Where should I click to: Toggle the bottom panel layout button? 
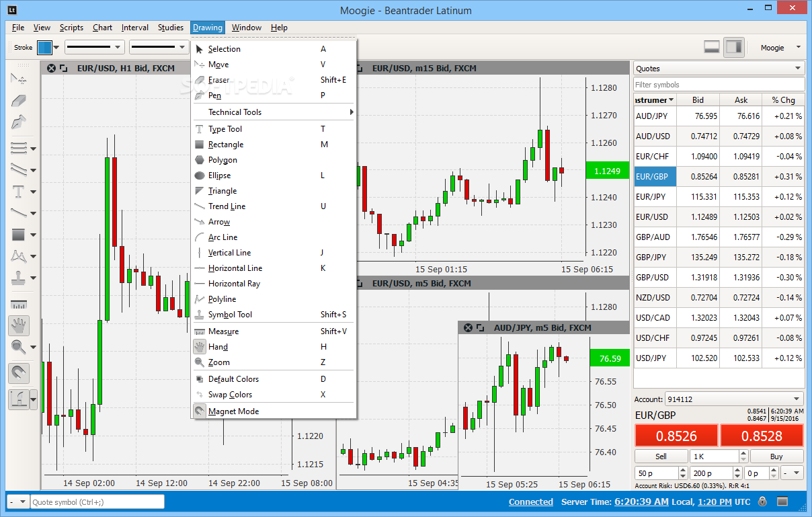click(712, 47)
